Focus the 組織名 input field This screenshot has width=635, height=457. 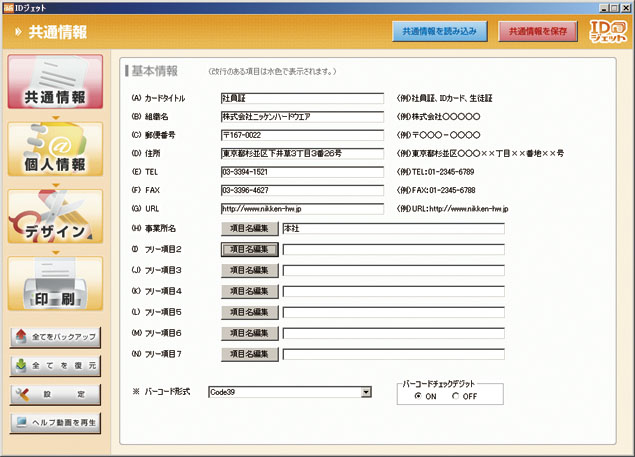(302, 117)
